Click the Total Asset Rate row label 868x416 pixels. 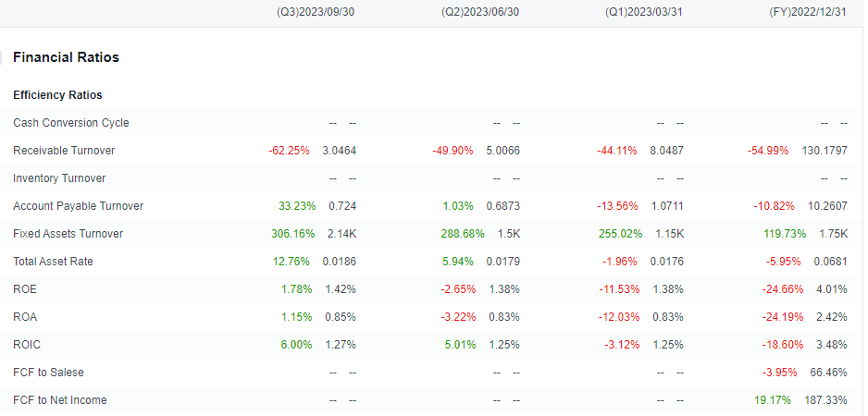[53, 261]
